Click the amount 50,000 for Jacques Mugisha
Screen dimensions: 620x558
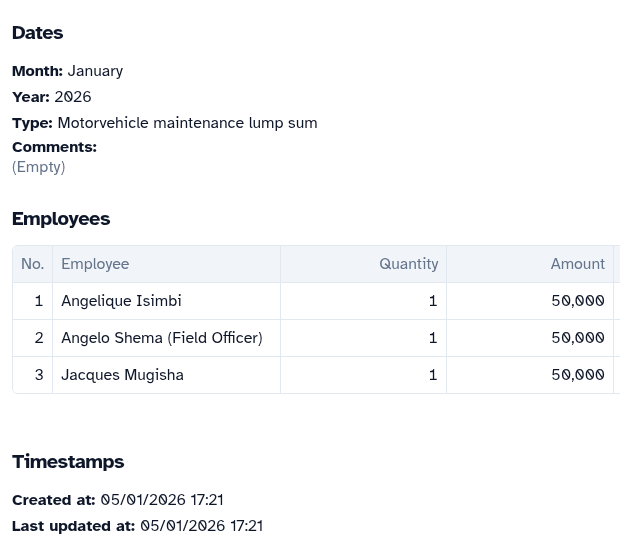[577, 375]
